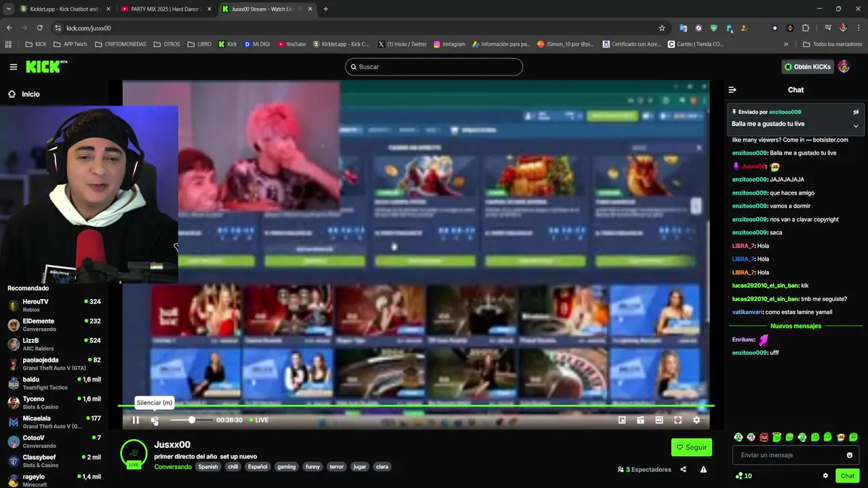Send message with green Chat button
This screenshot has height=488, width=868.
[848, 476]
